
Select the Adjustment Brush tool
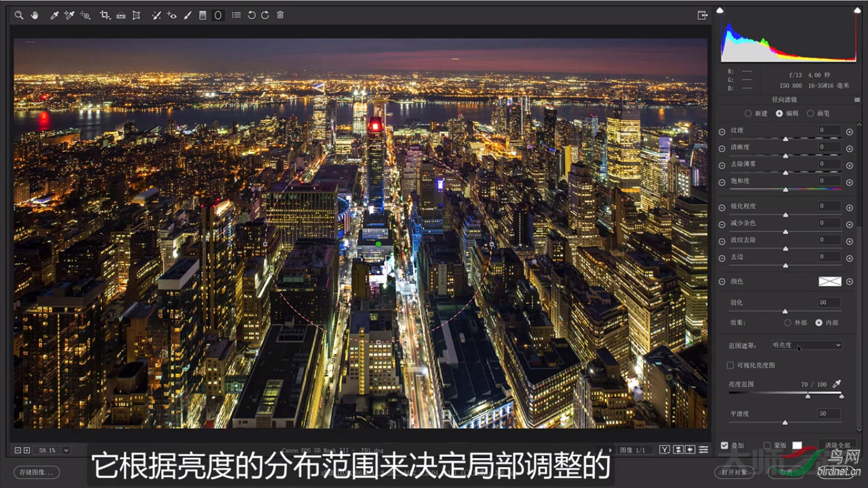click(187, 15)
